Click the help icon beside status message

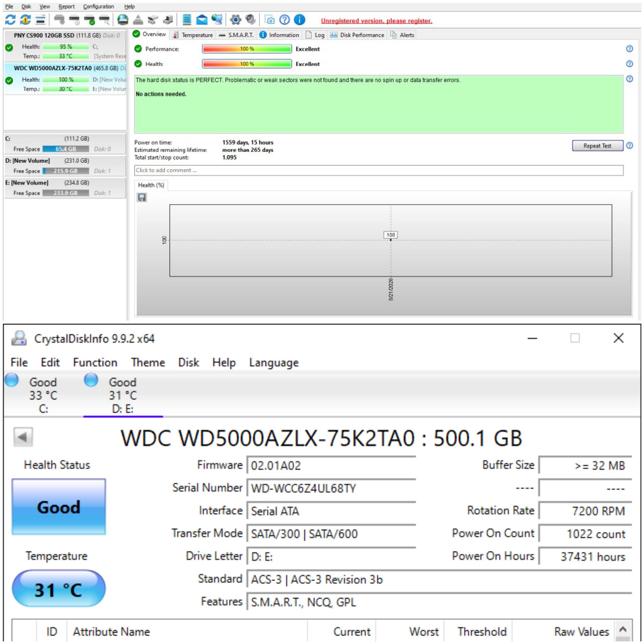(x=629, y=79)
